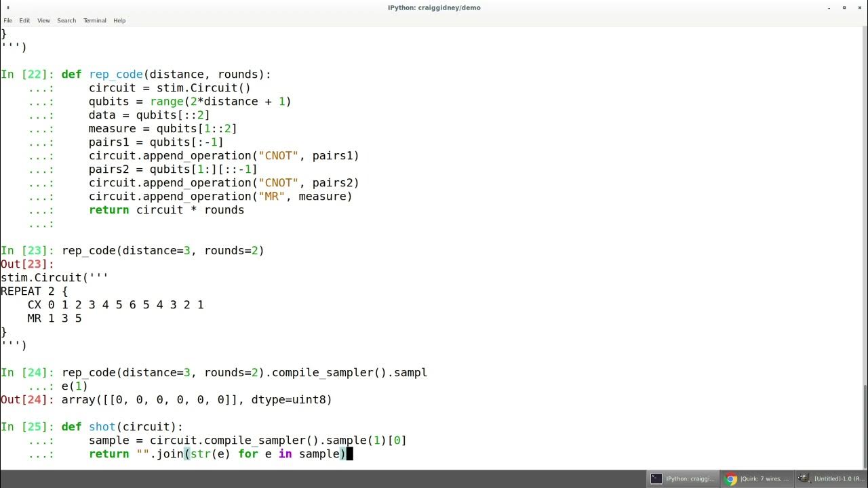Click the 'Out[23]:' label
This screenshot has width=868, height=488.
click(27, 264)
